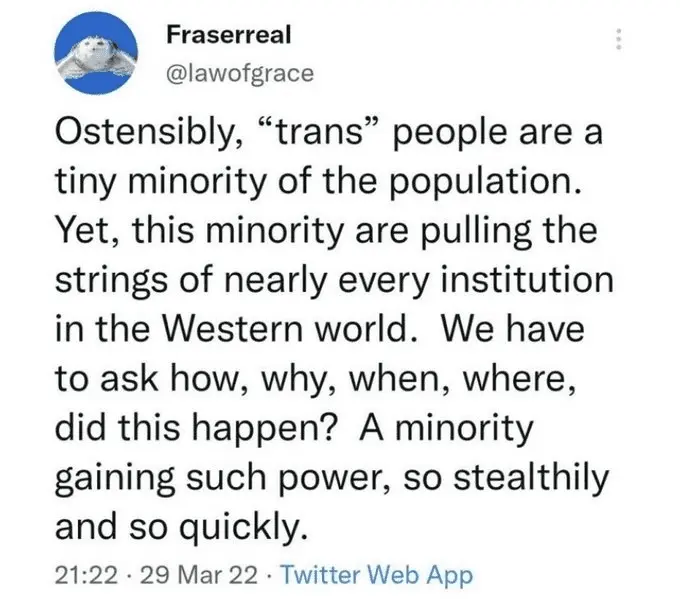Click the word 'strings' in the tweet
680x599 pixels.
click(x=111, y=281)
